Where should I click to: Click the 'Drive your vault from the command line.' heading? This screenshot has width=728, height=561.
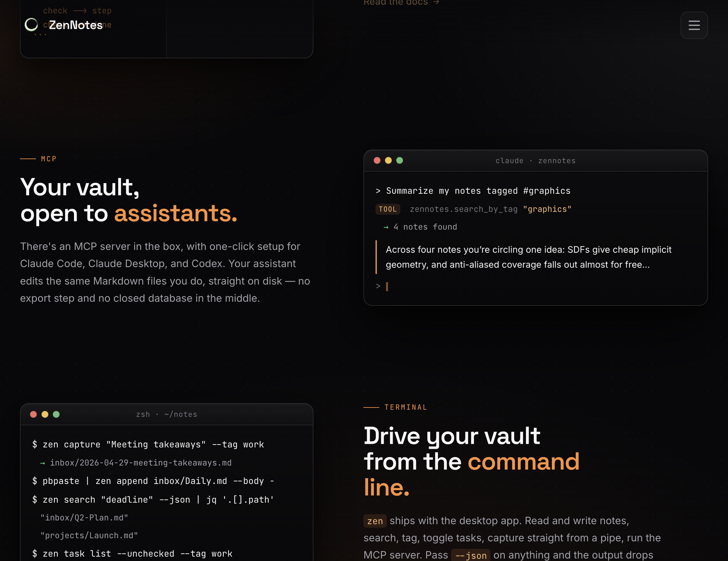(x=471, y=461)
